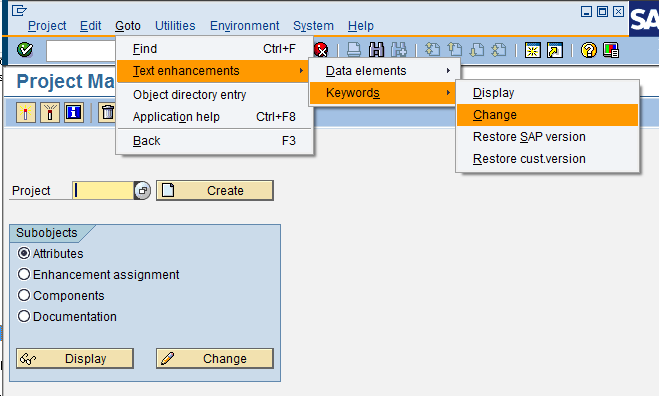Viewport: 659px width, 396px height.
Task: Click the Generate Shortcut icon
Action: coord(555,50)
